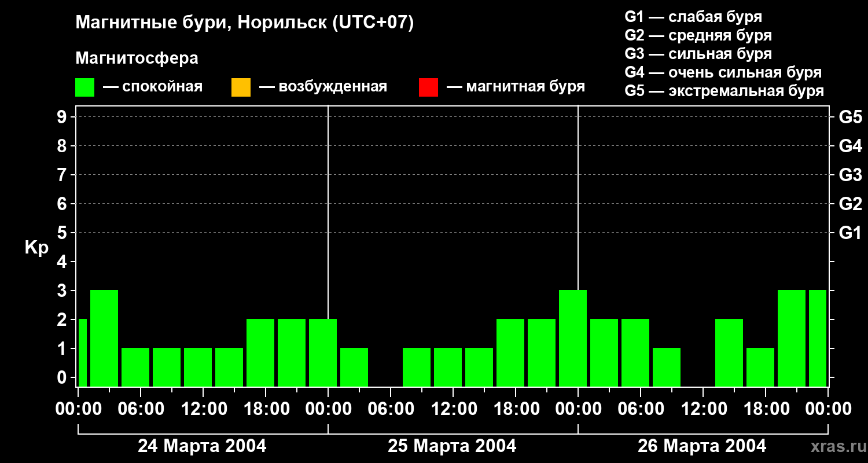Click the 'G5' label on the right axis
This screenshot has height=463, width=868.
coord(850,117)
